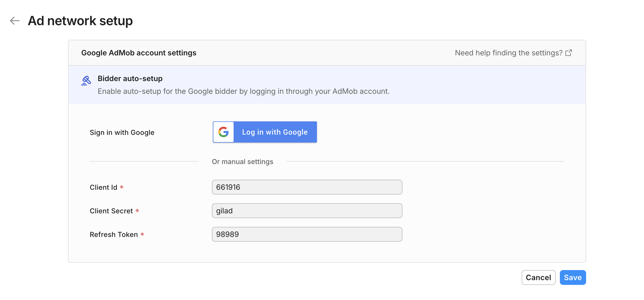The height and width of the screenshot is (300, 644).
Task: Click the 'Ad network setup' page title
Action: [x=80, y=21]
